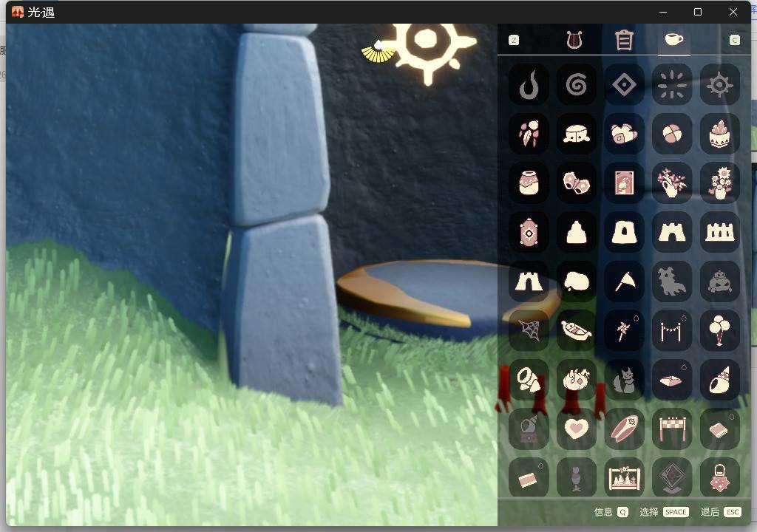Pick the strawberry cake prop
Image resolution: width=757 pixels, height=532 pixels.
pyautogui.click(x=719, y=134)
